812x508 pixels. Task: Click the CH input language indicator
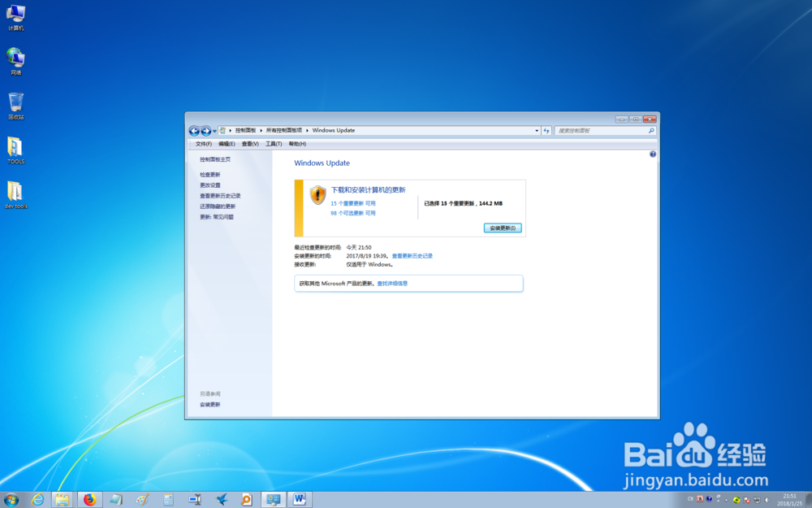[x=690, y=499]
